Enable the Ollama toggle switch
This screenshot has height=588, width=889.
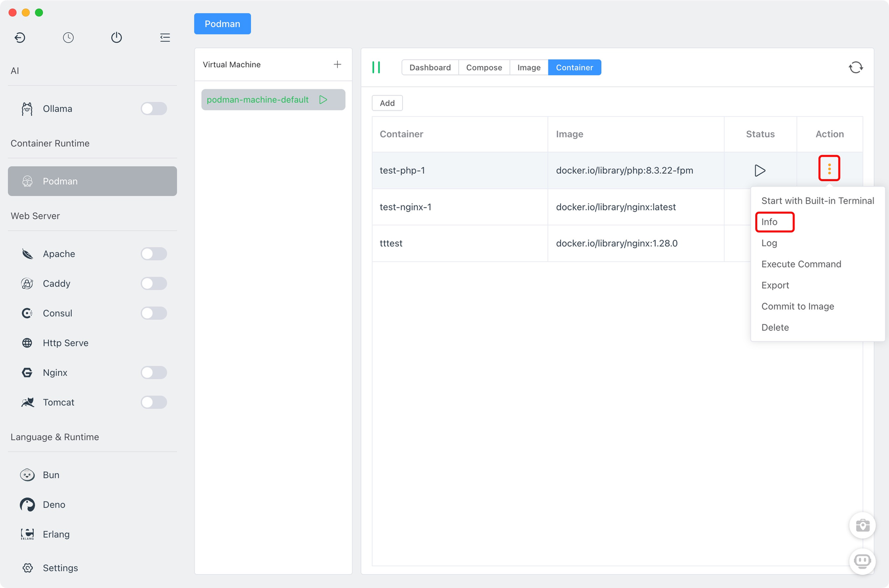pyautogui.click(x=154, y=109)
